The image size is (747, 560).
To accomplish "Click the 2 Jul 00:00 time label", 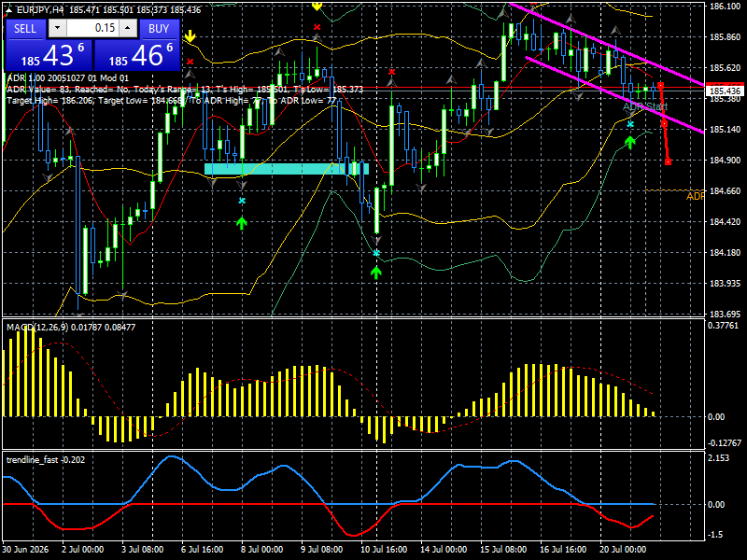I will click(83, 549).
